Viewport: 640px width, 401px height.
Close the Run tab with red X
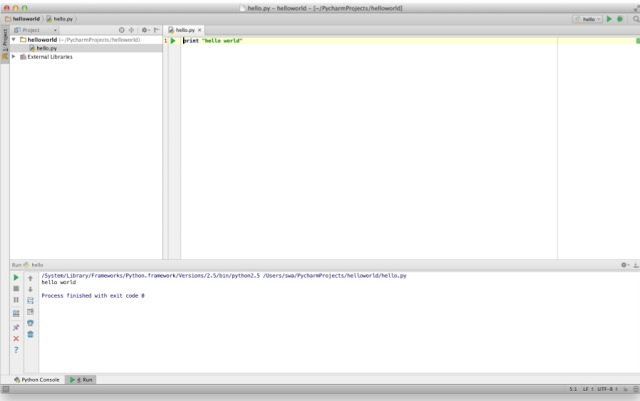(x=16, y=339)
